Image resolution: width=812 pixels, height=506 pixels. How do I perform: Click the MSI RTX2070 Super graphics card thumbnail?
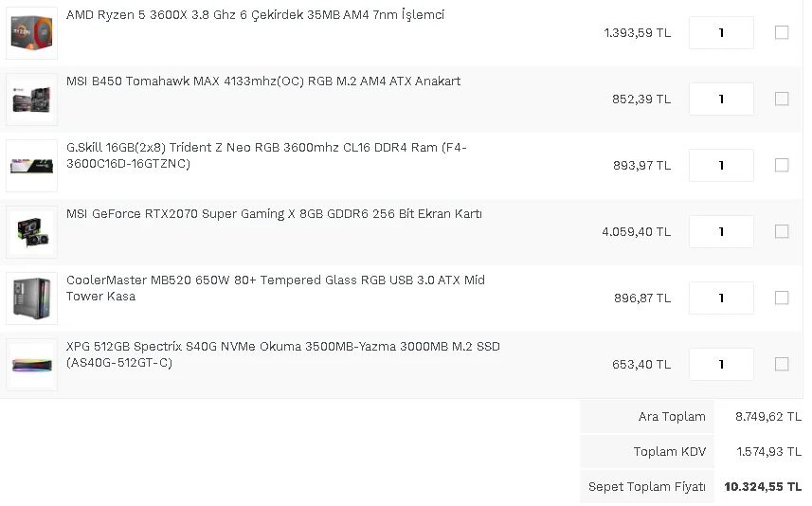click(31, 232)
